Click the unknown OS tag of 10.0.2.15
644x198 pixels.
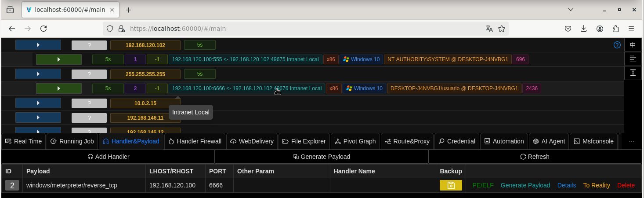[x=89, y=103]
